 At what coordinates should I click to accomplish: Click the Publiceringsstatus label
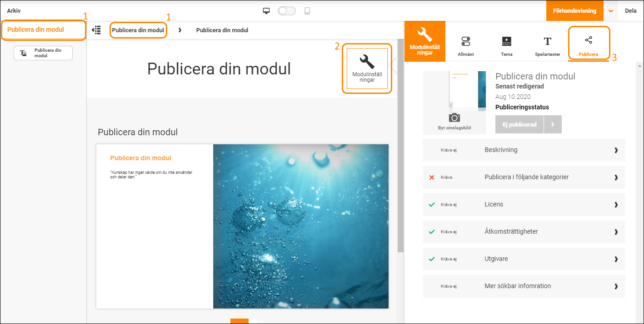click(x=522, y=108)
